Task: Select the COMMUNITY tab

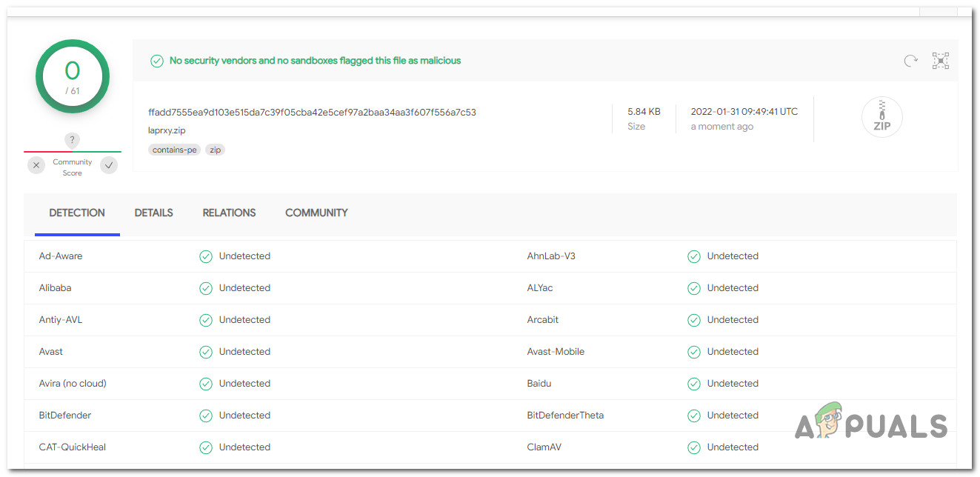Action: tap(316, 213)
